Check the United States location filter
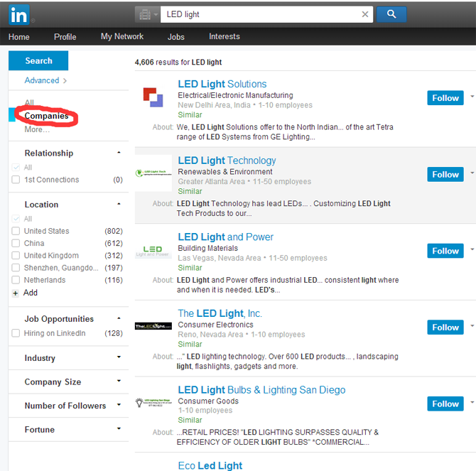This screenshot has width=476, height=471. 16,231
